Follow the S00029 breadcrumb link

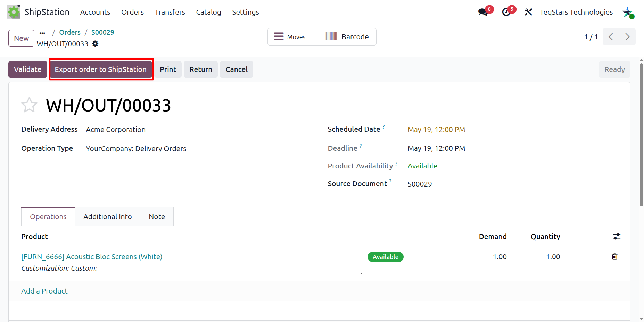102,32
